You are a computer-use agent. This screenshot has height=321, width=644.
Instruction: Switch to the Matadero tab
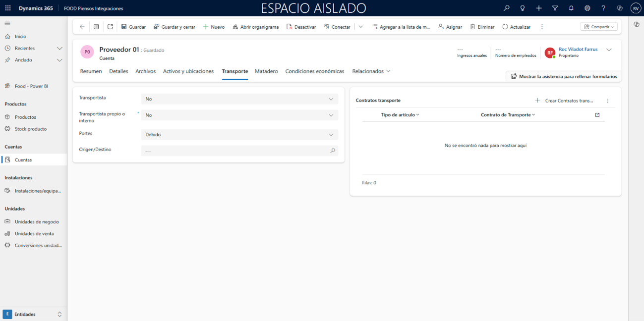click(266, 71)
